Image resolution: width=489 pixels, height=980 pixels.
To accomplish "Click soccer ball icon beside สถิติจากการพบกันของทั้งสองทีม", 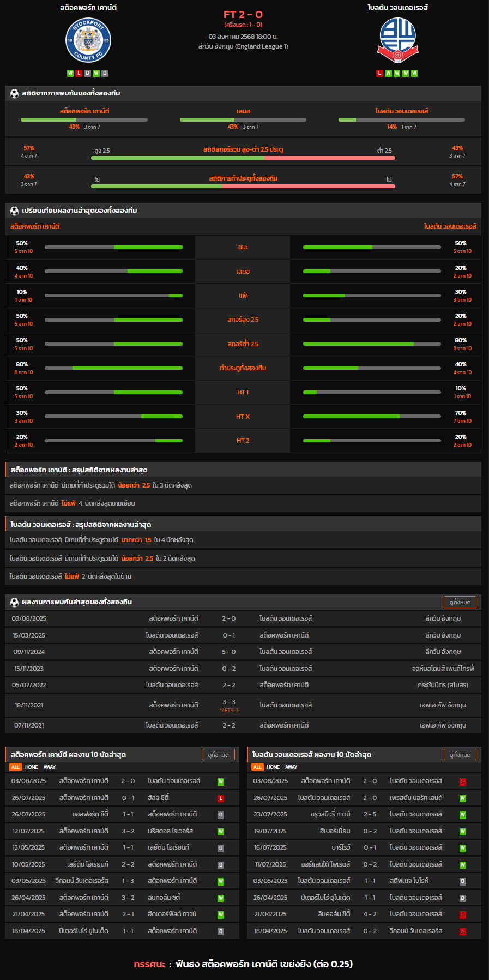I will click(15, 93).
